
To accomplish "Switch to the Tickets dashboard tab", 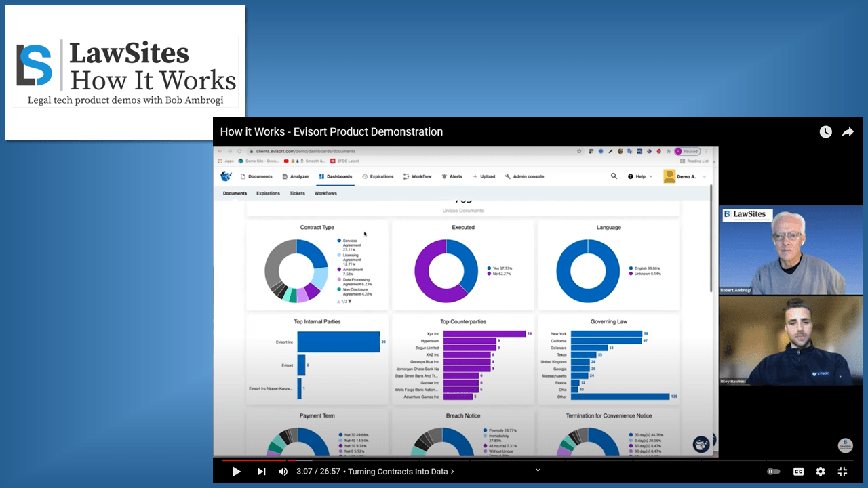I will 297,193.
